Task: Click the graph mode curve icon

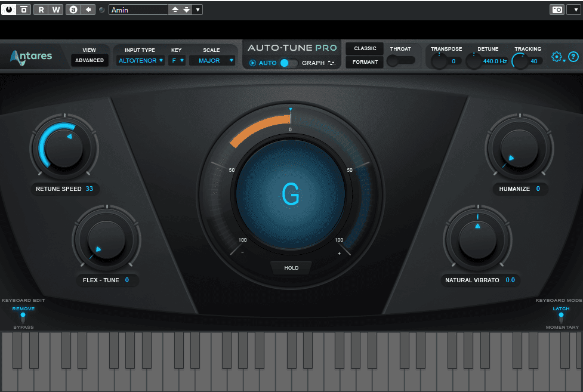Action: pyautogui.click(x=331, y=63)
